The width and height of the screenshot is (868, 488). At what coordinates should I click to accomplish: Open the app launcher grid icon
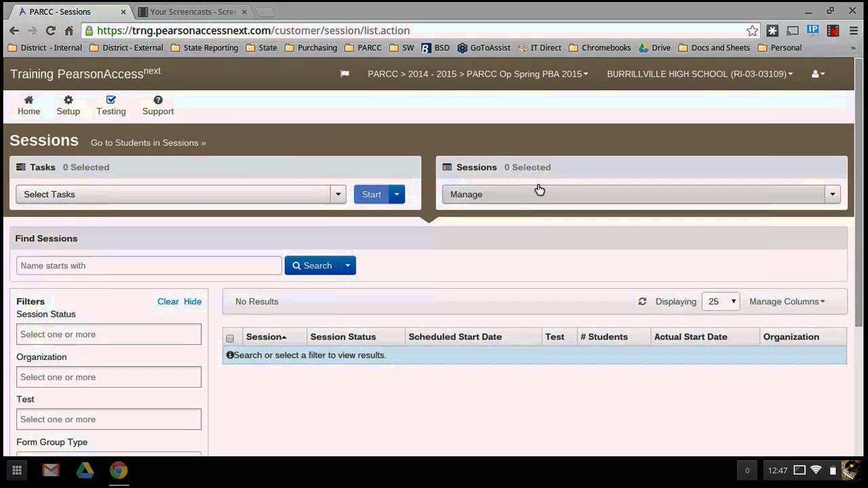click(x=17, y=470)
